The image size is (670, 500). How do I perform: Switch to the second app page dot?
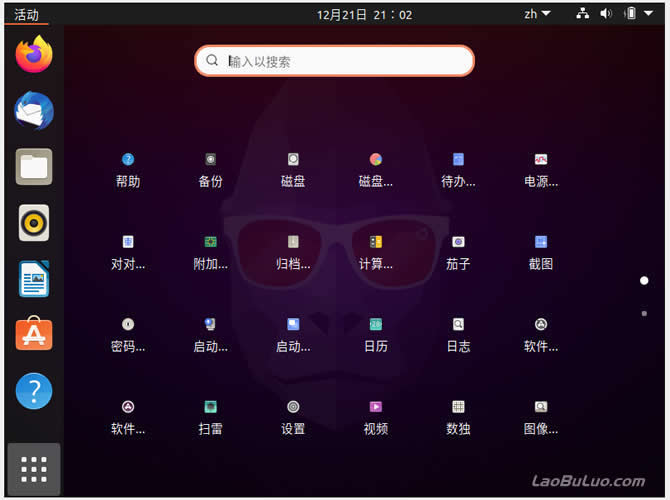click(644, 314)
